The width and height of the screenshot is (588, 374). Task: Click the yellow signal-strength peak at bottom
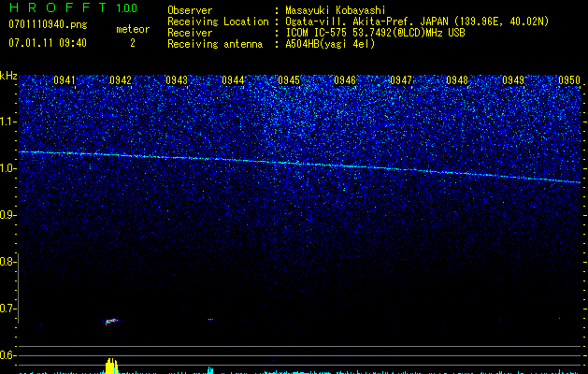tap(111, 366)
